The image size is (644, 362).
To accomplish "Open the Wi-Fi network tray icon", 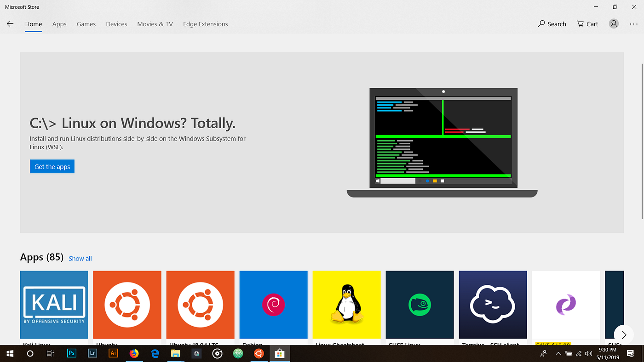I will (579, 353).
